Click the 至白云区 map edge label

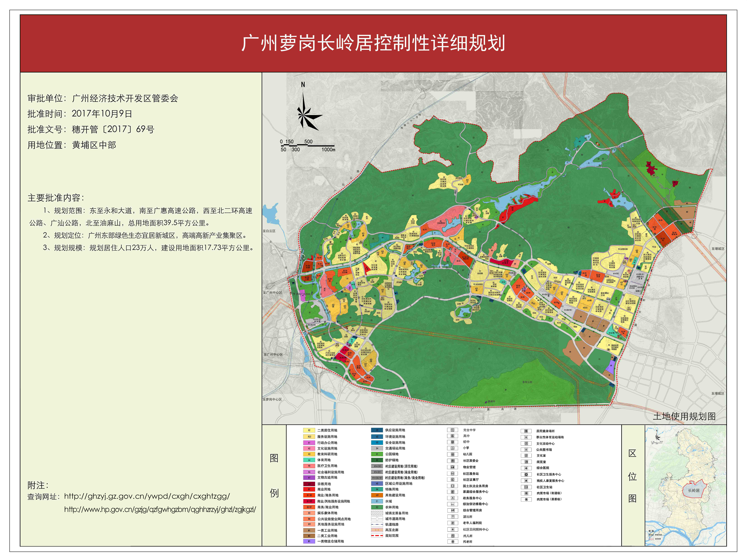click(x=269, y=231)
